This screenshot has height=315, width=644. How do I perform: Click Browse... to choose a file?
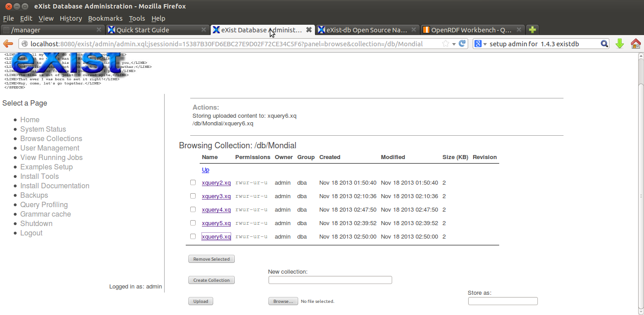coord(283,301)
